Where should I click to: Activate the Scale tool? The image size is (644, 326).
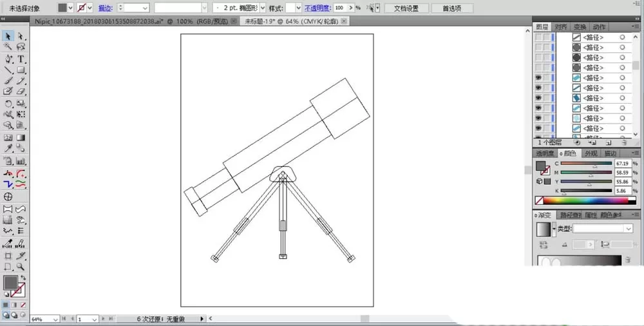(x=21, y=104)
